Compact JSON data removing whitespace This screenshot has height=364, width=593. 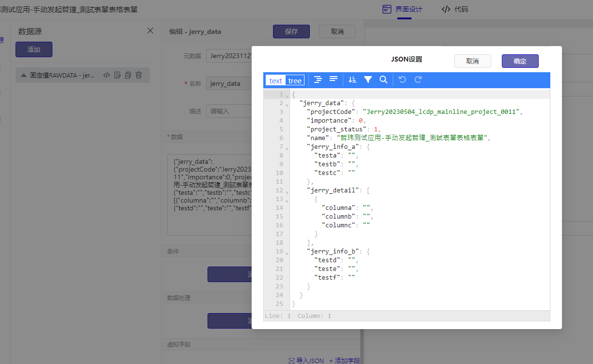[x=334, y=79]
